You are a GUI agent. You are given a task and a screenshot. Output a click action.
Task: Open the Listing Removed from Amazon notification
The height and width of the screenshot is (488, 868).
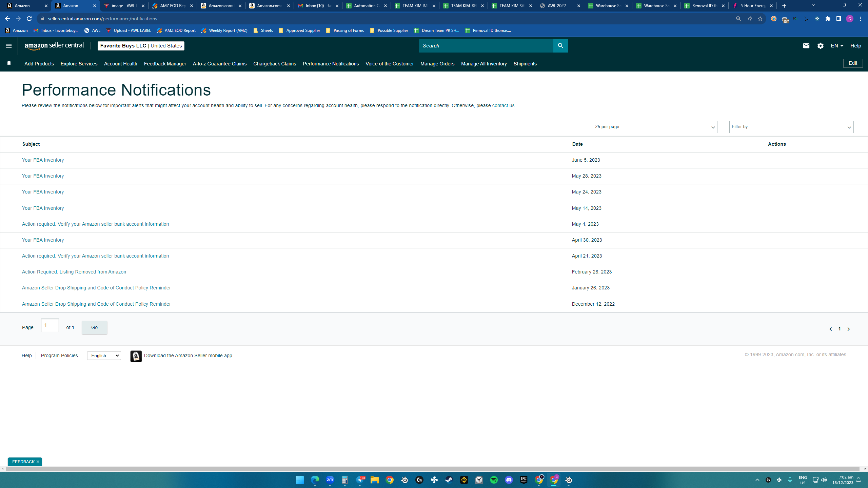(74, 272)
